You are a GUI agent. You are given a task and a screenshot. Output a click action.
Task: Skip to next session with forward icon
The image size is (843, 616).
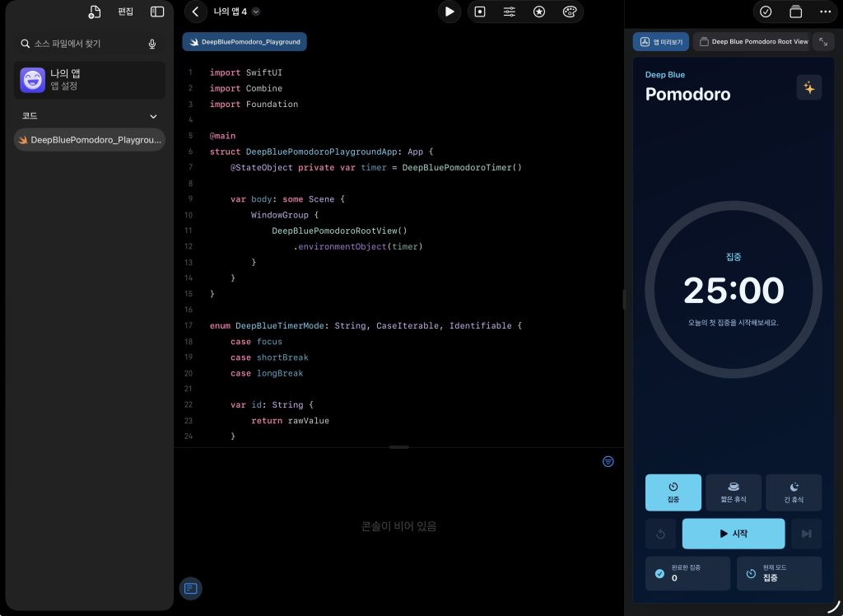coord(807,534)
